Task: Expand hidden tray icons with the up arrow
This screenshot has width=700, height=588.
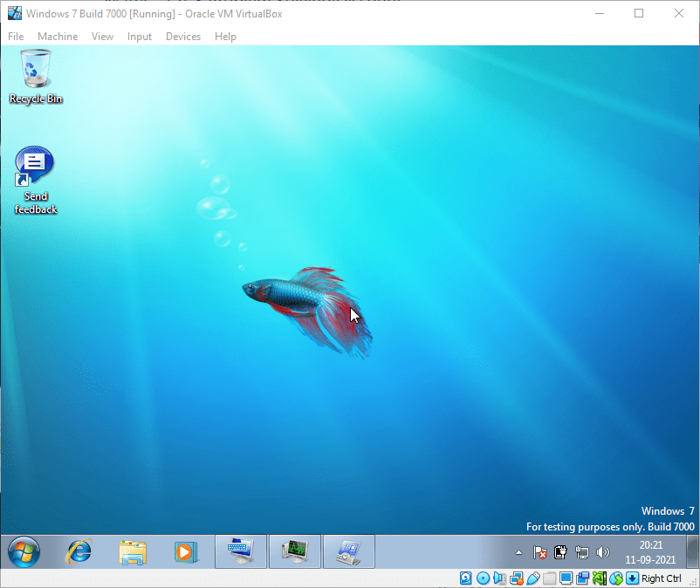Action: 518,551
